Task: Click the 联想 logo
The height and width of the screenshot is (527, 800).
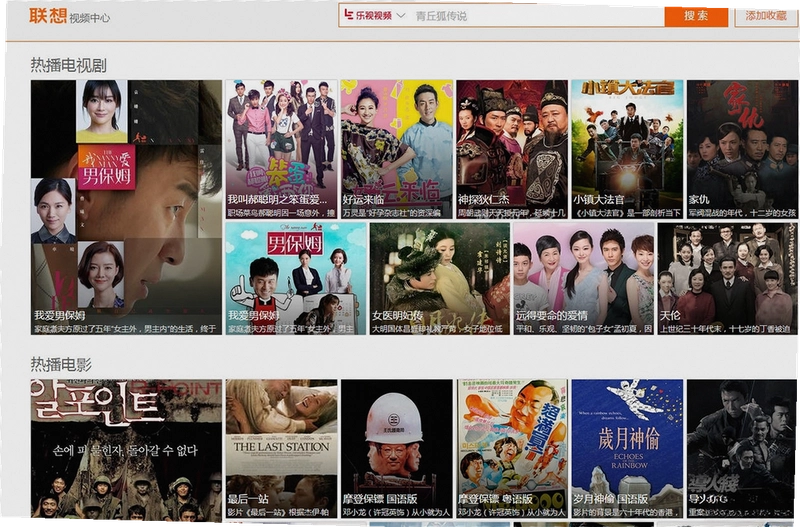Action: coord(47,15)
